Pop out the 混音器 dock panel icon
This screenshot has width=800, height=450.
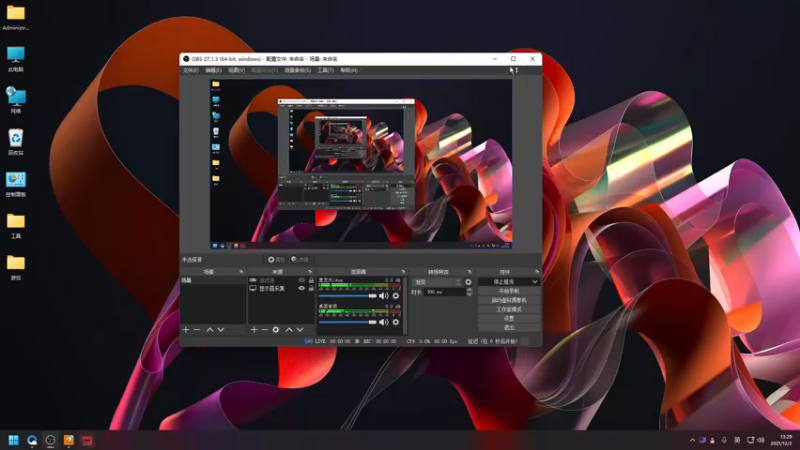(x=403, y=272)
